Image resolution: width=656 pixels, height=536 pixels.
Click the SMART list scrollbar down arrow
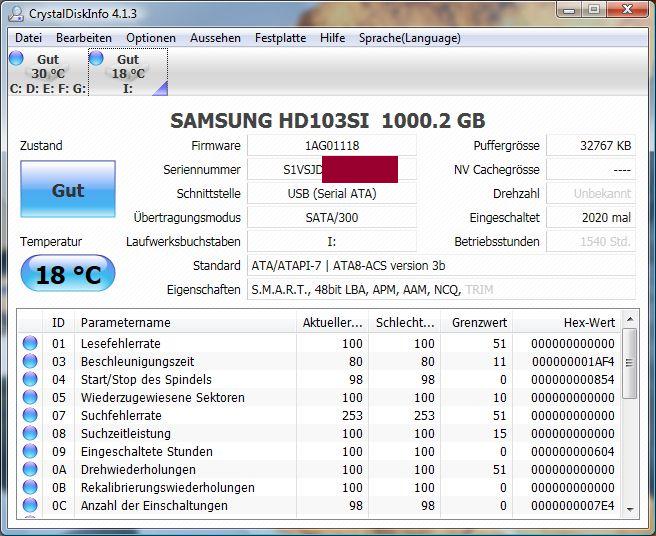click(630, 509)
